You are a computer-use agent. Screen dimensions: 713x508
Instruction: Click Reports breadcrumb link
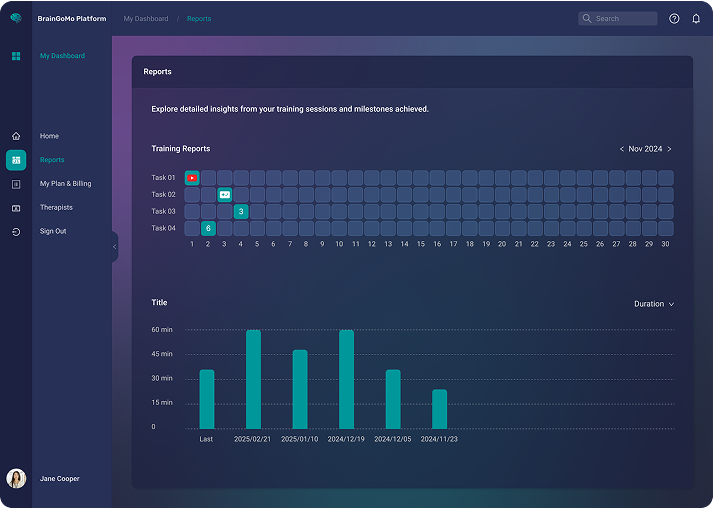pos(199,19)
